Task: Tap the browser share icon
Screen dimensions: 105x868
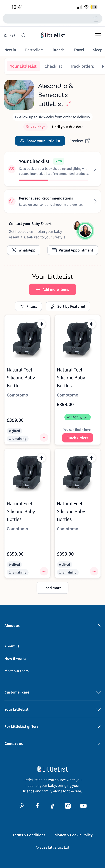Action: [x=96, y=19]
